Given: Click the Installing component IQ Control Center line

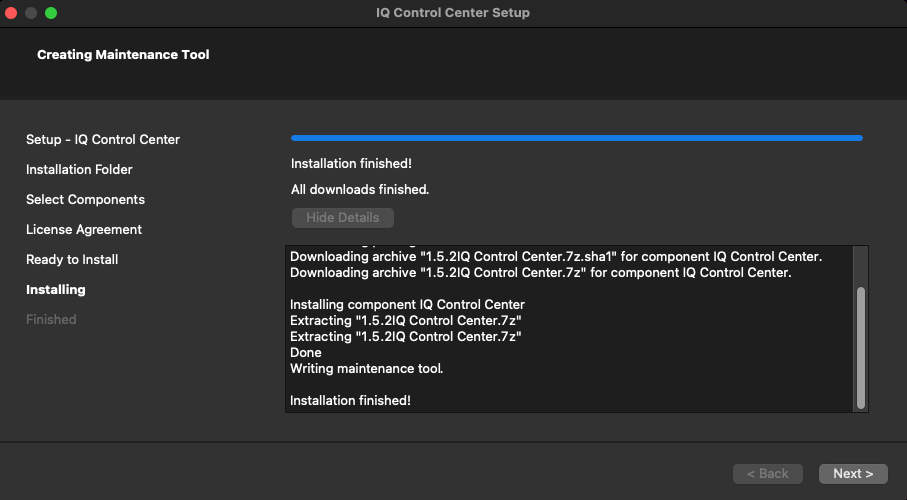Looking at the screenshot, I should pyautogui.click(x=407, y=304).
